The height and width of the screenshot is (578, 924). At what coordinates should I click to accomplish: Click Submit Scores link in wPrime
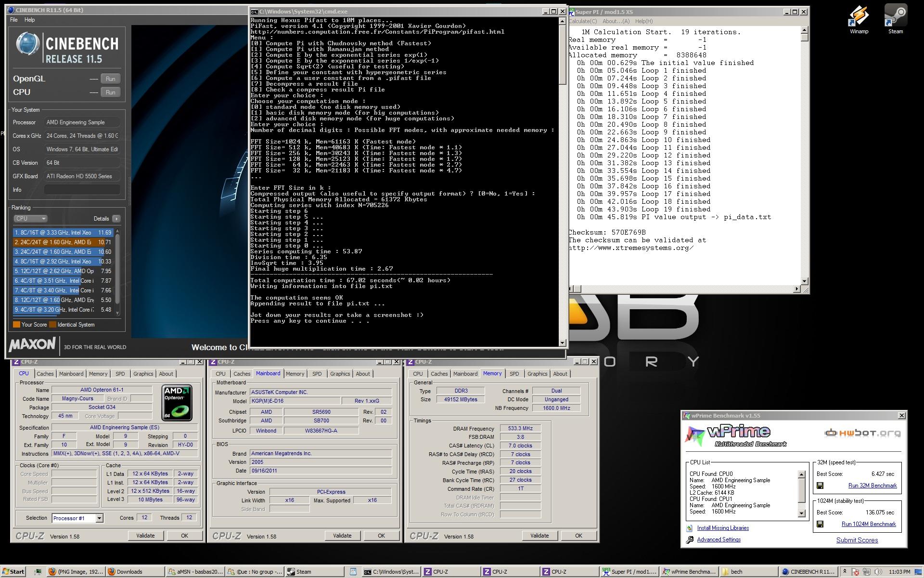(857, 540)
